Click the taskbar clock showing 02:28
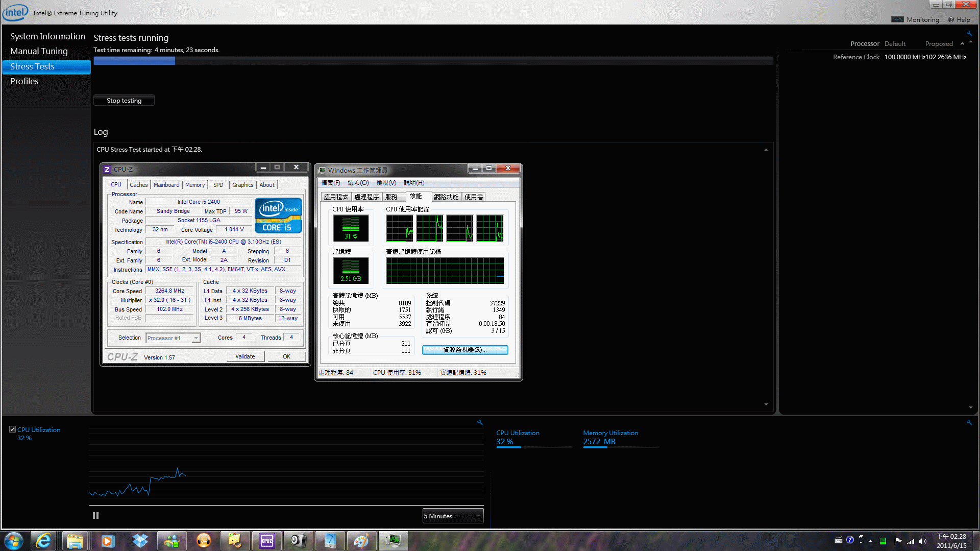Image resolution: width=980 pixels, height=551 pixels. (951, 541)
